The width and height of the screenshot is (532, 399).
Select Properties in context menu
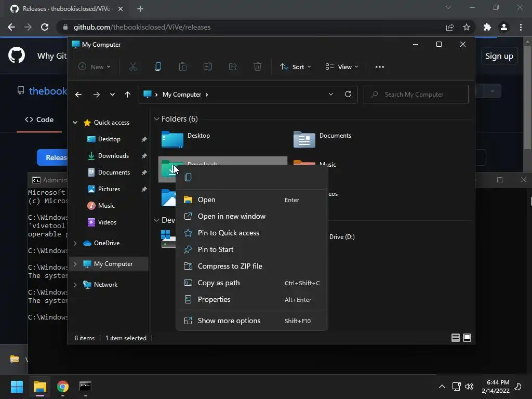pyautogui.click(x=252, y=300)
